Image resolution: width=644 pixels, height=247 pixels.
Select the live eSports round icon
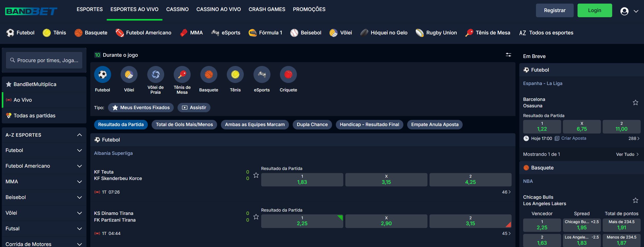pyautogui.click(x=262, y=74)
